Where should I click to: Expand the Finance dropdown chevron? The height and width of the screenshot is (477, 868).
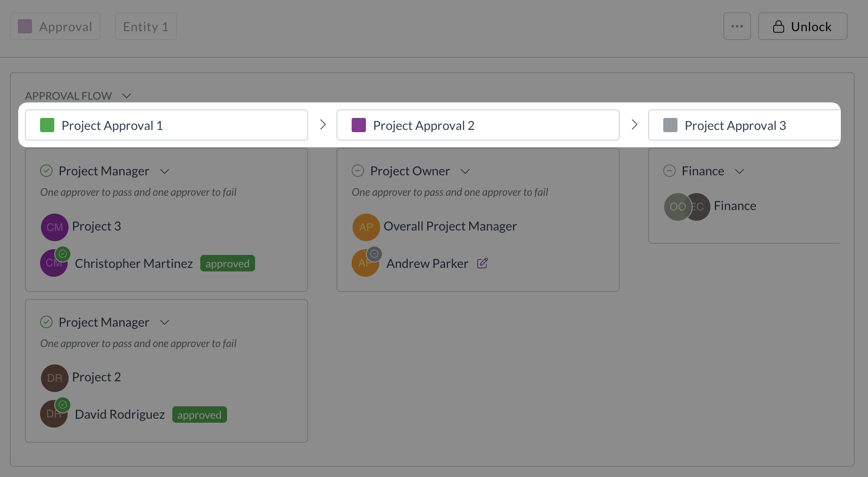[739, 172]
